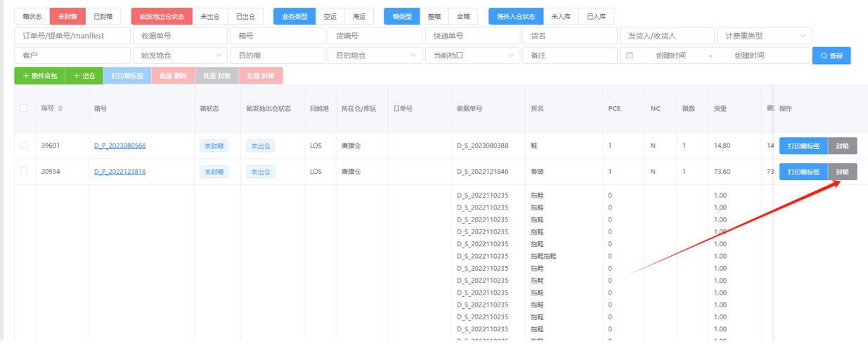Choose 整箱 box type
868x358 pixels.
(434, 16)
